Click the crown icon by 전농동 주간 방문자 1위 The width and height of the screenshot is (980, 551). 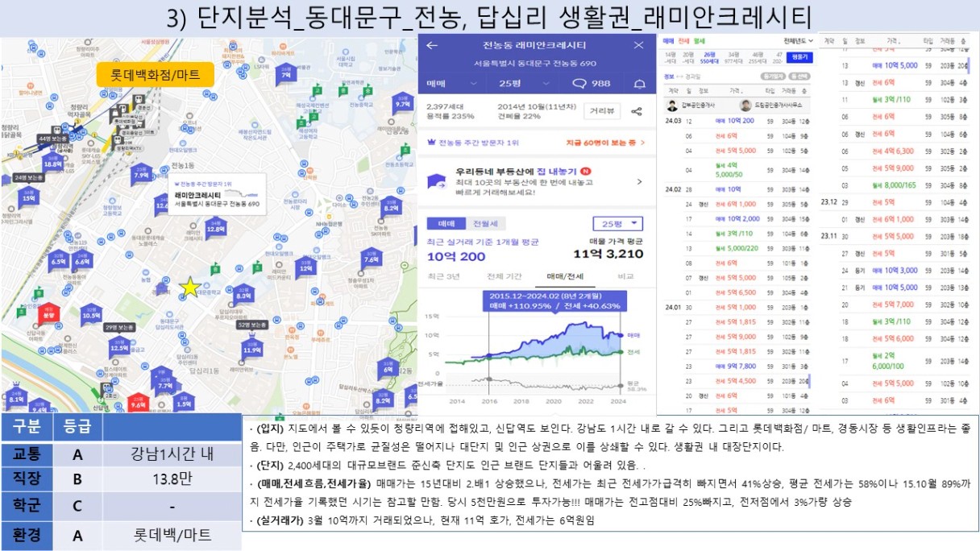coord(430,143)
